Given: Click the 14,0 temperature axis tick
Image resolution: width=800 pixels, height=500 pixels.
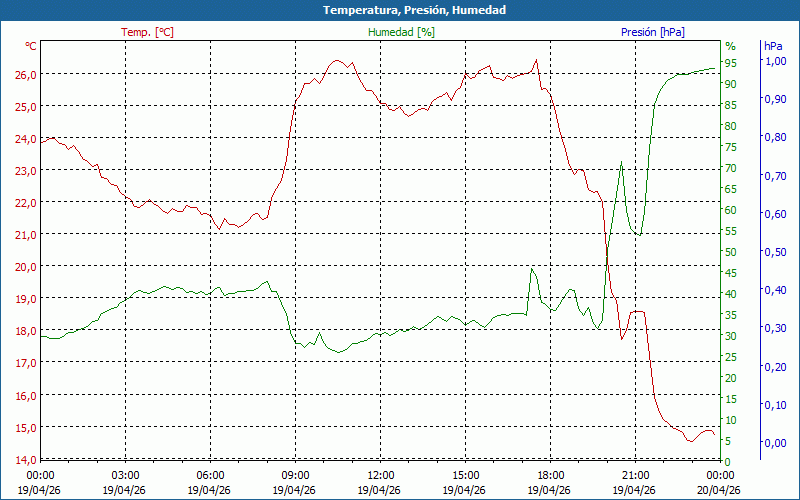Looking at the screenshot, I should point(25,460).
